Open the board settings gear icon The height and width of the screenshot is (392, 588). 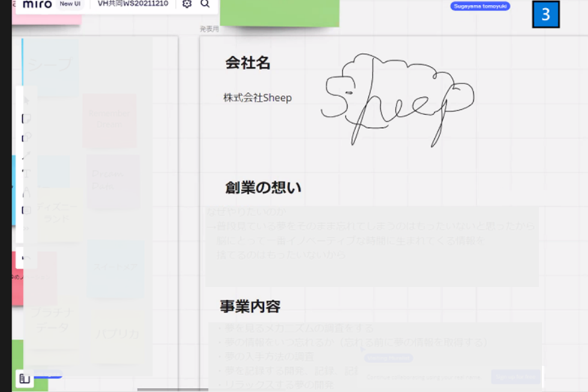point(187,4)
